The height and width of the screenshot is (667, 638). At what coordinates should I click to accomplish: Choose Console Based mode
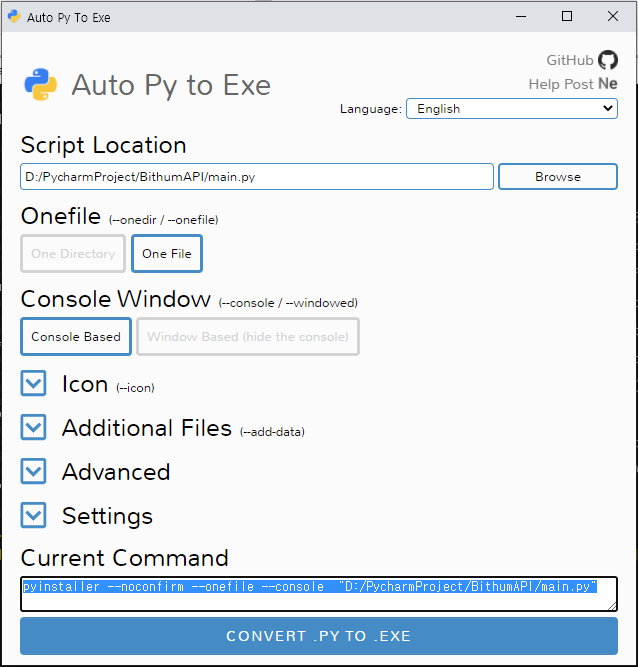coord(76,336)
